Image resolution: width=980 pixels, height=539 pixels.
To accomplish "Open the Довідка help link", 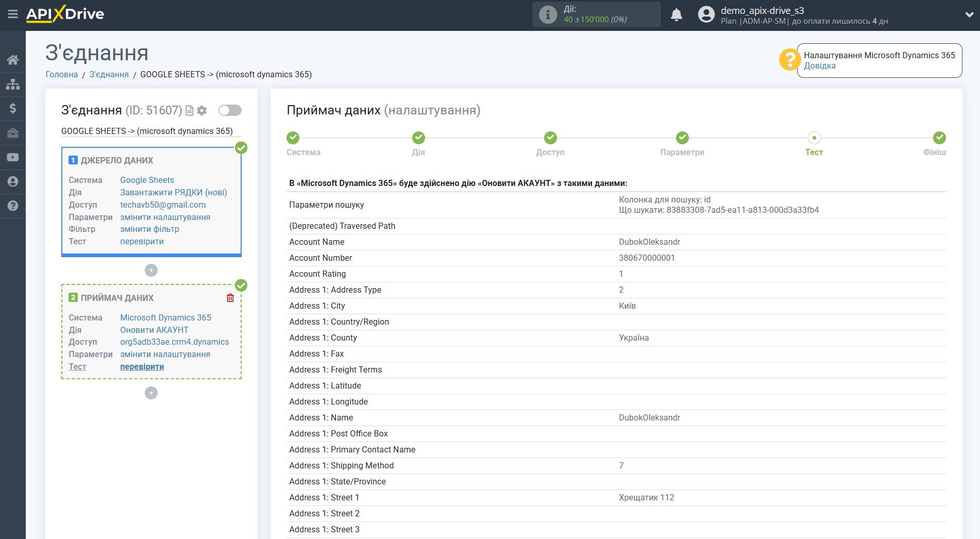I will point(820,66).
